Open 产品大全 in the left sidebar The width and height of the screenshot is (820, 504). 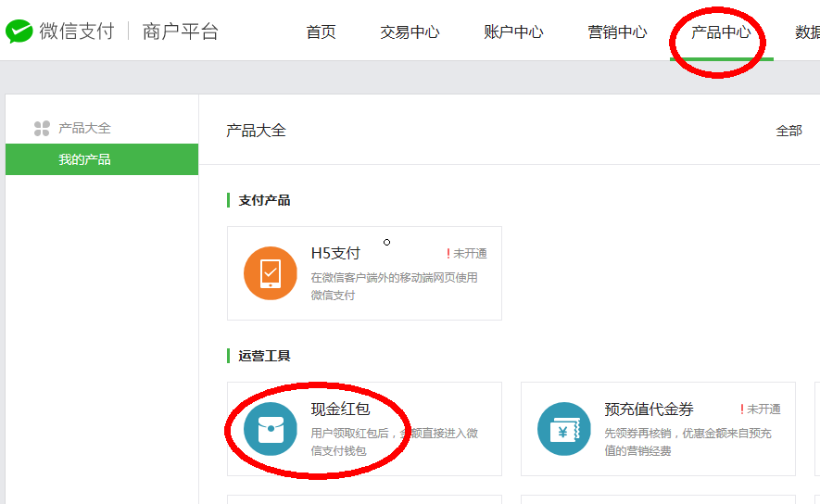(84, 129)
